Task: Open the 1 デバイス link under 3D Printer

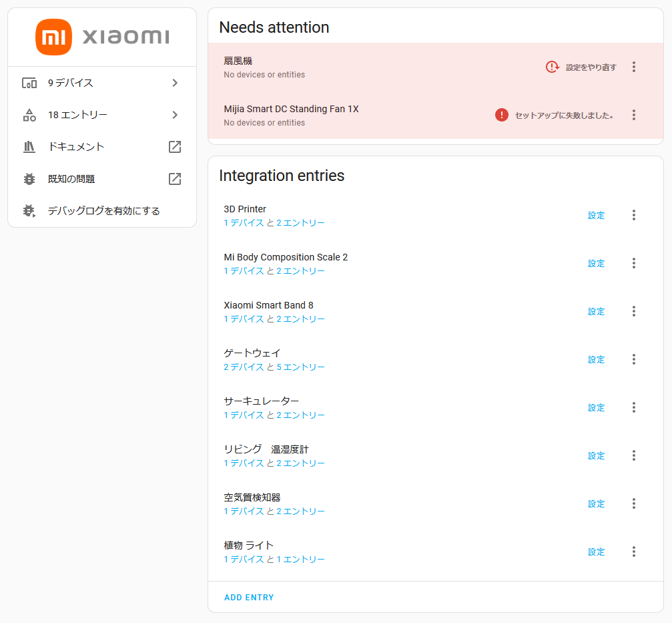Action: point(244,222)
